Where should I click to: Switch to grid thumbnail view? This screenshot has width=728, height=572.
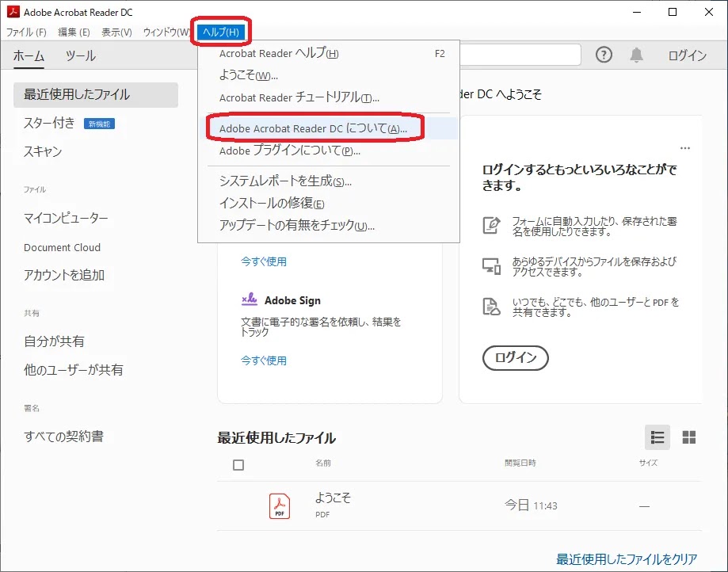[x=689, y=437]
